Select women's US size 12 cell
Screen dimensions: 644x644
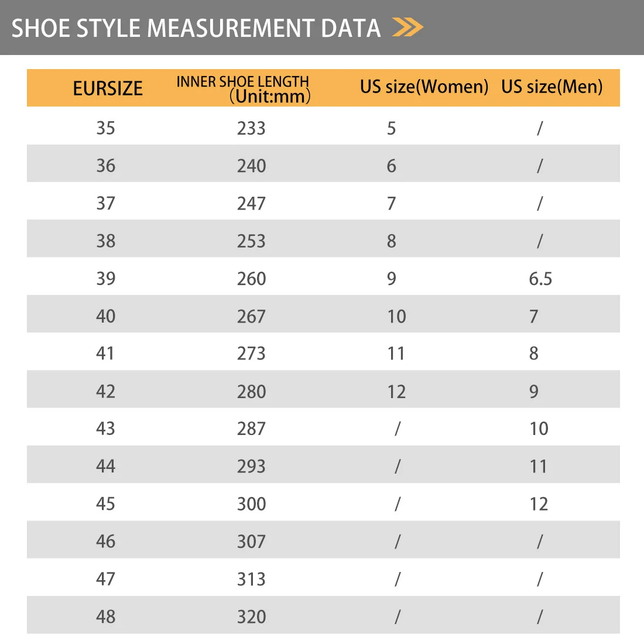[396, 392]
